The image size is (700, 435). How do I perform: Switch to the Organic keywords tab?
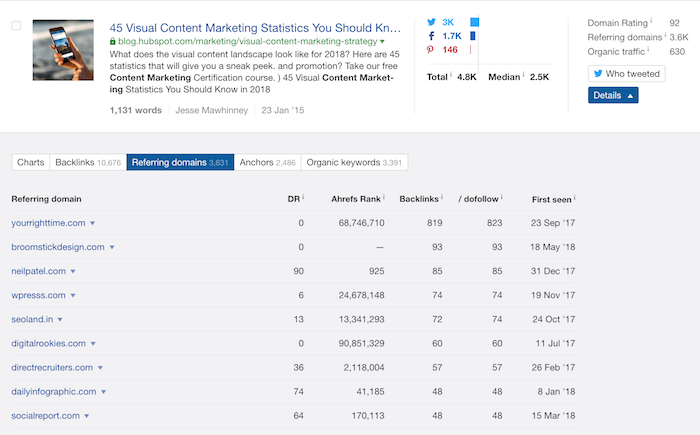tap(354, 162)
